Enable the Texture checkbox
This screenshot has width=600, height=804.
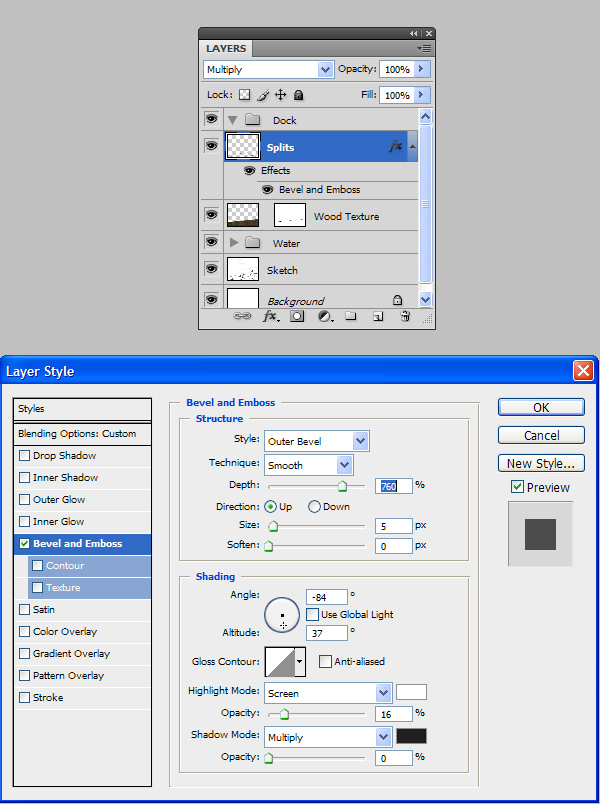pyautogui.click(x=37, y=588)
